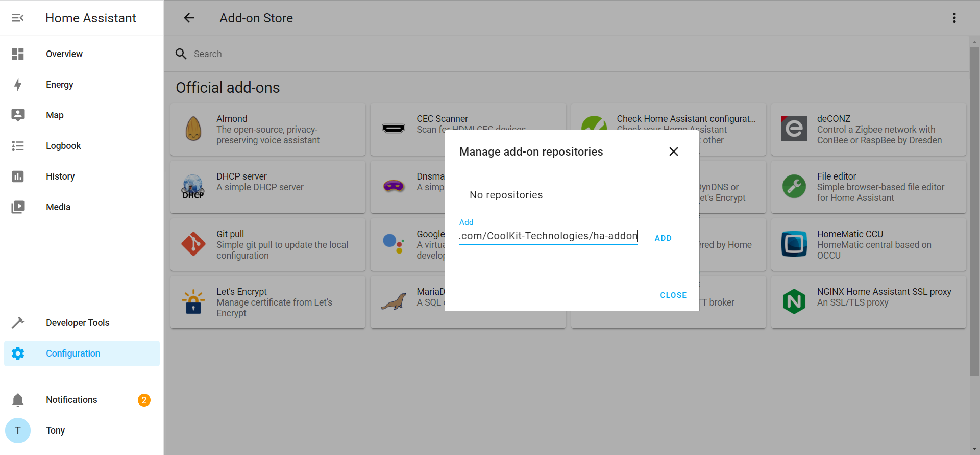View Notifications
Screen dimensions: 980x455
(82, 400)
